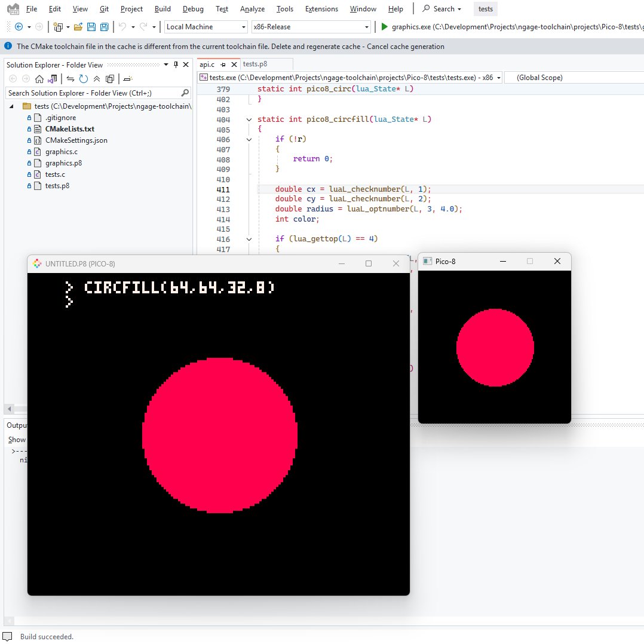Start graphics.exe with the green play icon
This screenshot has height=644, width=644.
pyautogui.click(x=385, y=27)
